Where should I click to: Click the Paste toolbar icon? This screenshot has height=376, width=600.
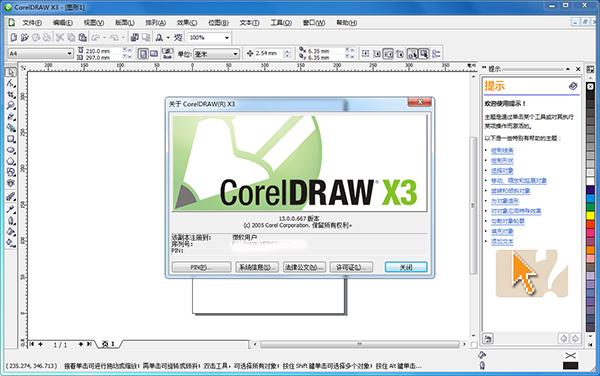pos(82,37)
